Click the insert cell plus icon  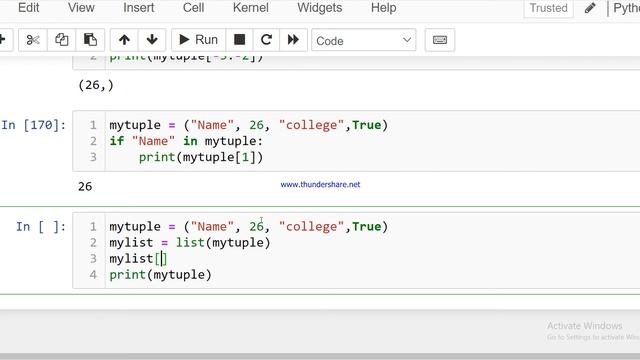3,40
